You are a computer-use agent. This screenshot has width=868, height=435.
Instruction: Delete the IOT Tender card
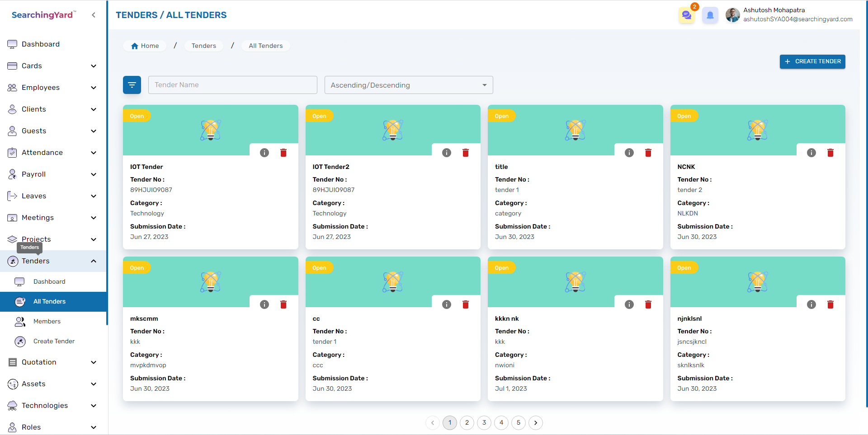283,153
